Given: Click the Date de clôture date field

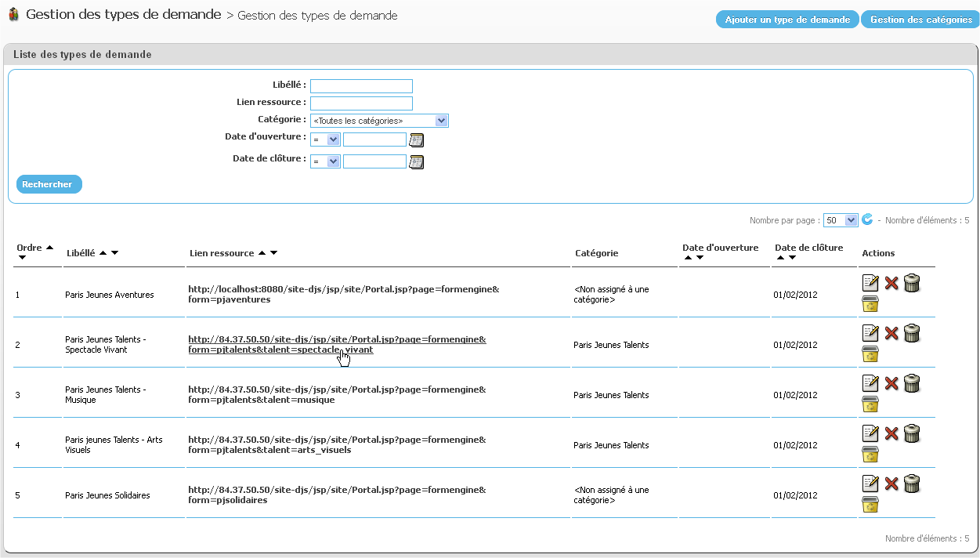Looking at the screenshot, I should click(374, 161).
